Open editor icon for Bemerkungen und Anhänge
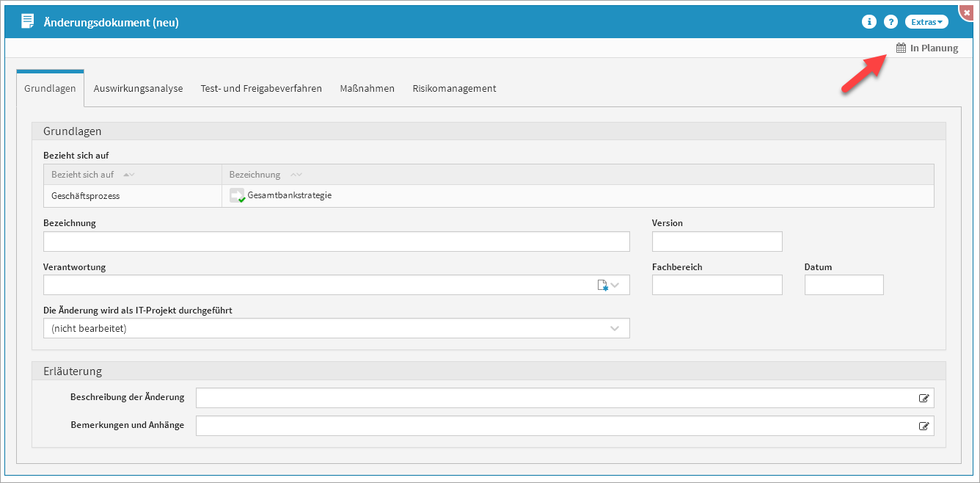This screenshot has height=483, width=980. click(x=924, y=426)
